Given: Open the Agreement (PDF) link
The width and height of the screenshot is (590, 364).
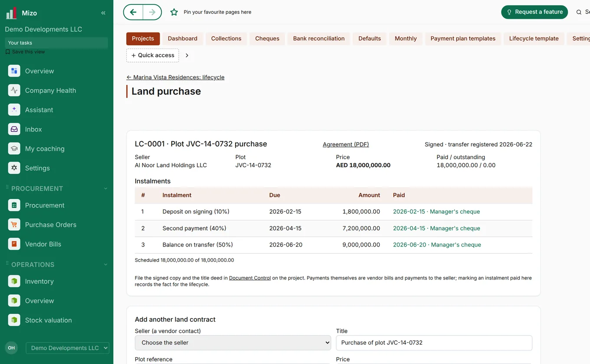Looking at the screenshot, I should tap(346, 144).
